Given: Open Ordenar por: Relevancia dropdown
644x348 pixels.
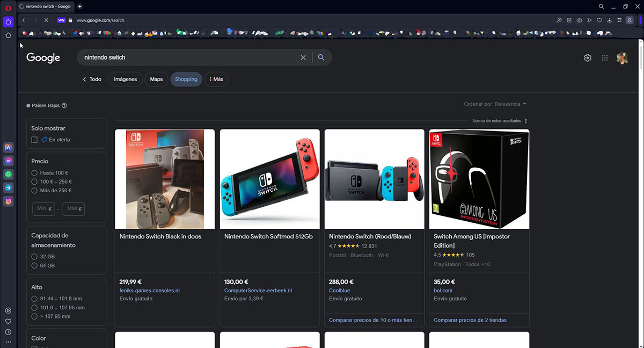Looking at the screenshot, I should point(495,104).
